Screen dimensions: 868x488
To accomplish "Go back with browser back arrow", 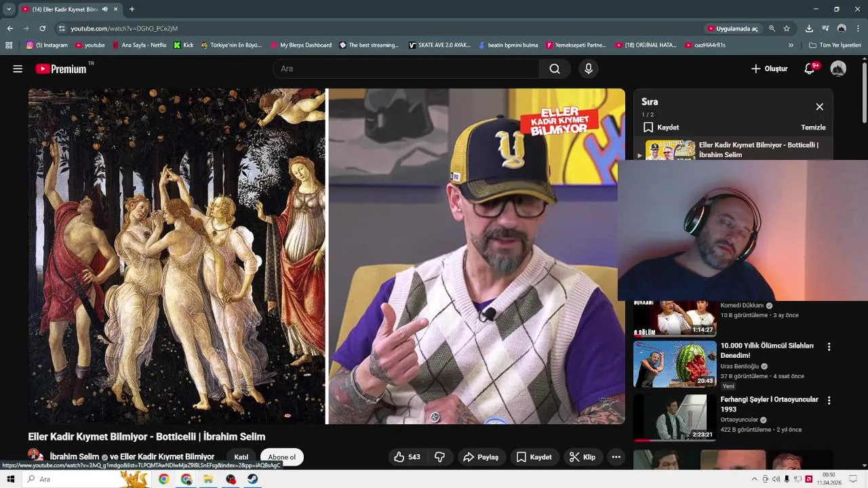I will (9, 28).
